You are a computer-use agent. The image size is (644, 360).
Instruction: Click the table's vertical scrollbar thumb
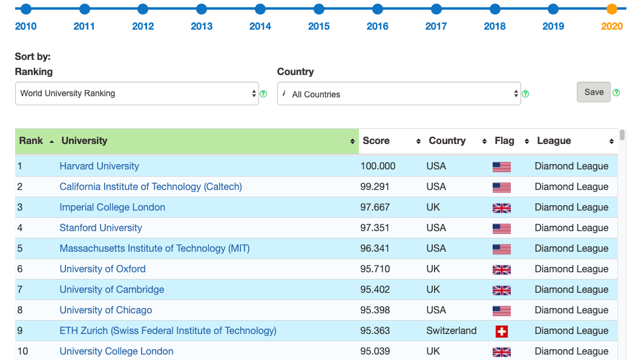coord(622,135)
